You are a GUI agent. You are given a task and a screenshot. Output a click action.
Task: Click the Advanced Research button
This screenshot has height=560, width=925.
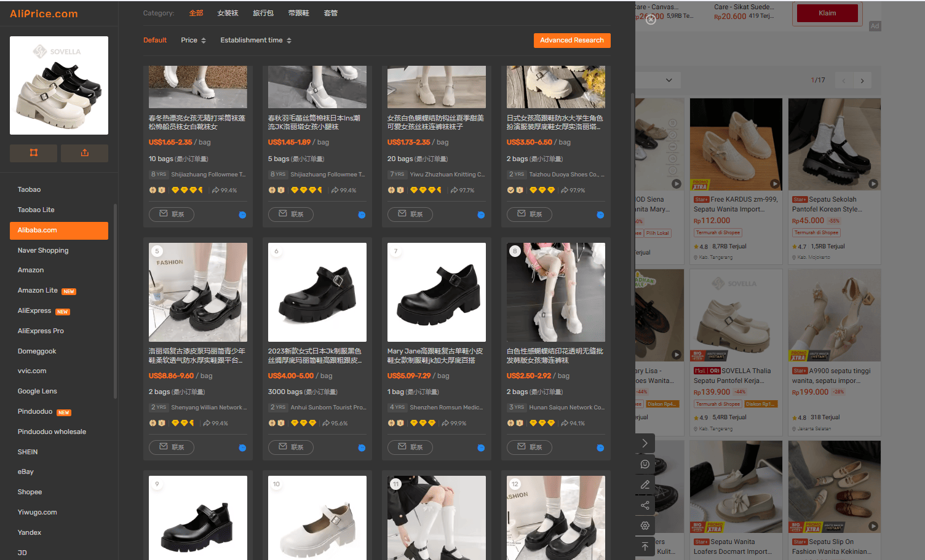(572, 41)
